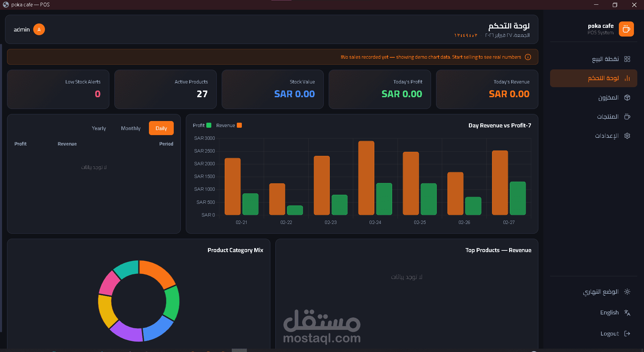Click the 02-24 orange revenue bar
644x352 pixels.
[366, 178]
